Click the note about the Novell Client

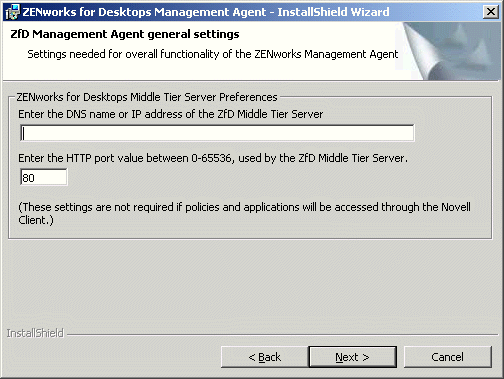(x=244, y=213)
